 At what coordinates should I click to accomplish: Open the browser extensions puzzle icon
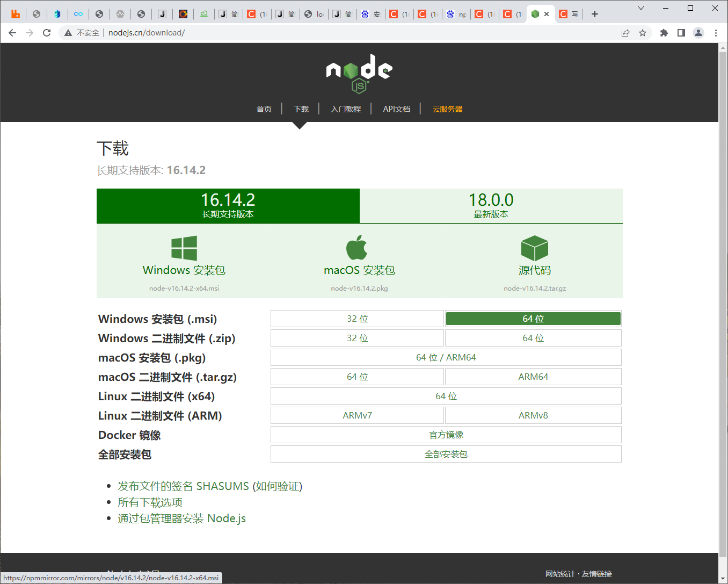tap(664, 33)
